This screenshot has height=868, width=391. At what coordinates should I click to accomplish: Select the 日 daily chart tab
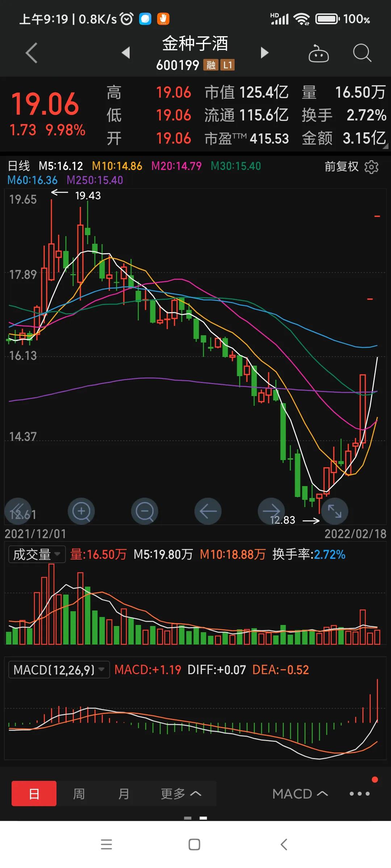pyautogui.click(x=34, y=794)
